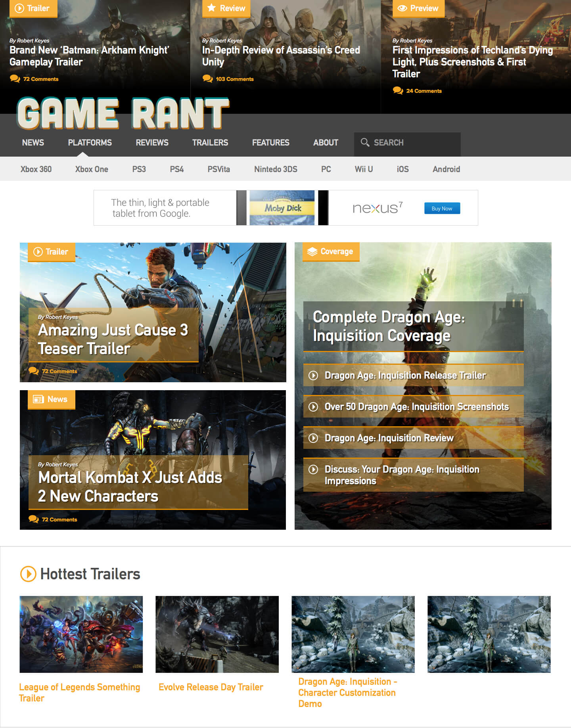This screenshot has height=728, width=571.
Task: Click the play icon next to Hottest Trailers
Action: click(28, 574)
